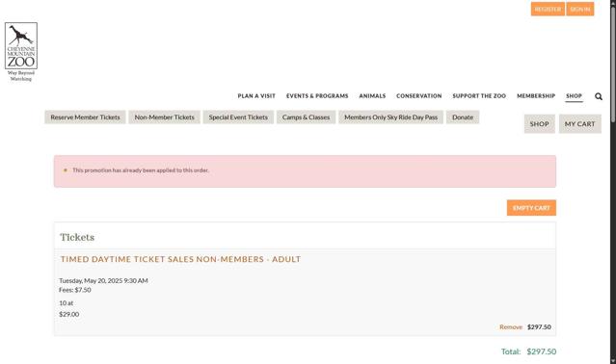The width and height of the screenshot is (616, 364).
Task: Open the MY CART button
Action: click(x=580, y=124)
